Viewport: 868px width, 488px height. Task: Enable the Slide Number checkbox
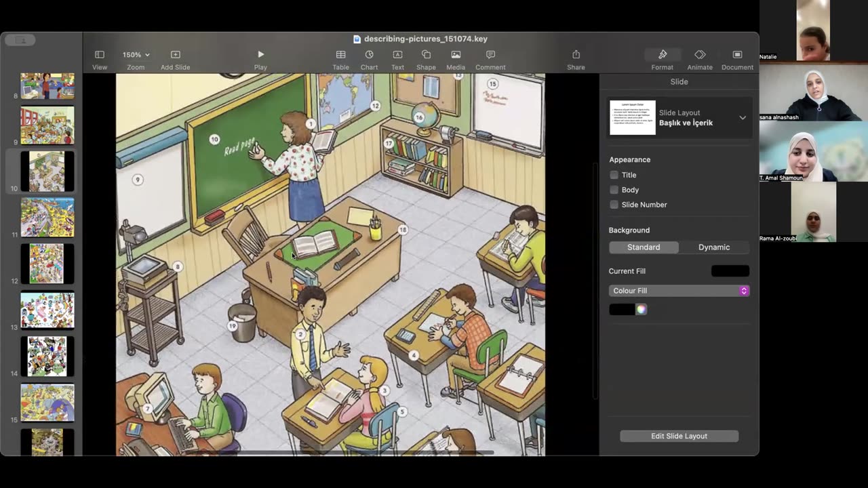(614, 205)
